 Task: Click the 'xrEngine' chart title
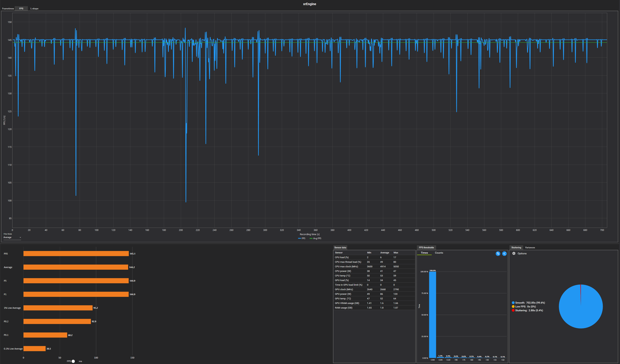(x=309, y=4)
